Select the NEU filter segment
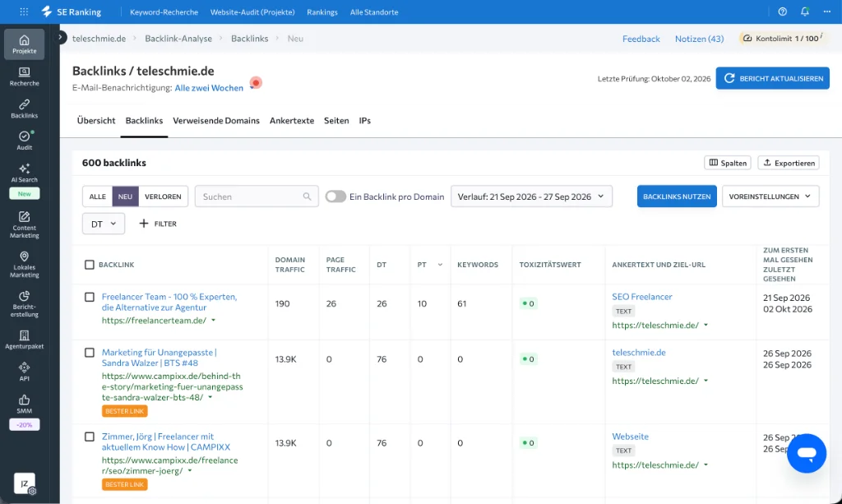This screenshot has width=842, height=504. pos(125,197)
